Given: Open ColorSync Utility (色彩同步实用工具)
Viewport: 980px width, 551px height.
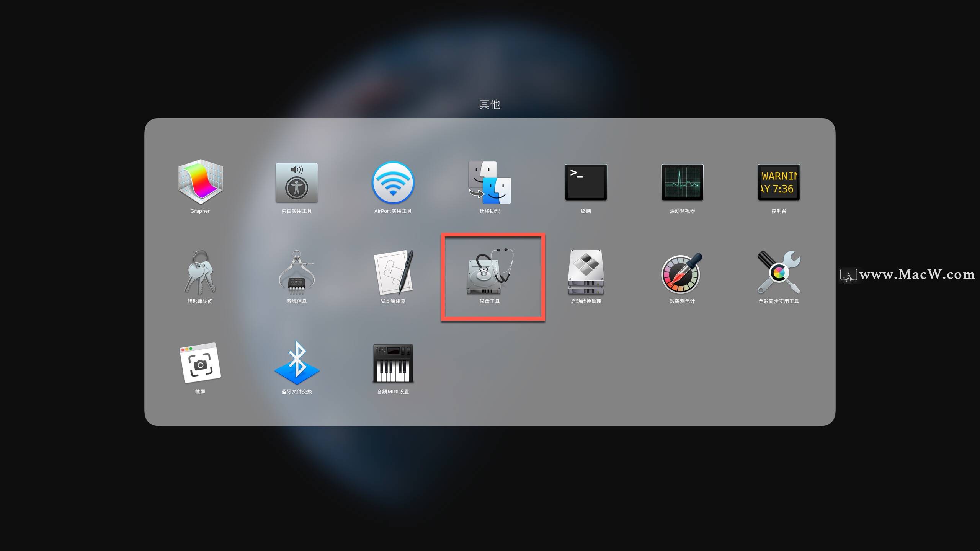Looking at the screenshot, I should click(779, 272).
